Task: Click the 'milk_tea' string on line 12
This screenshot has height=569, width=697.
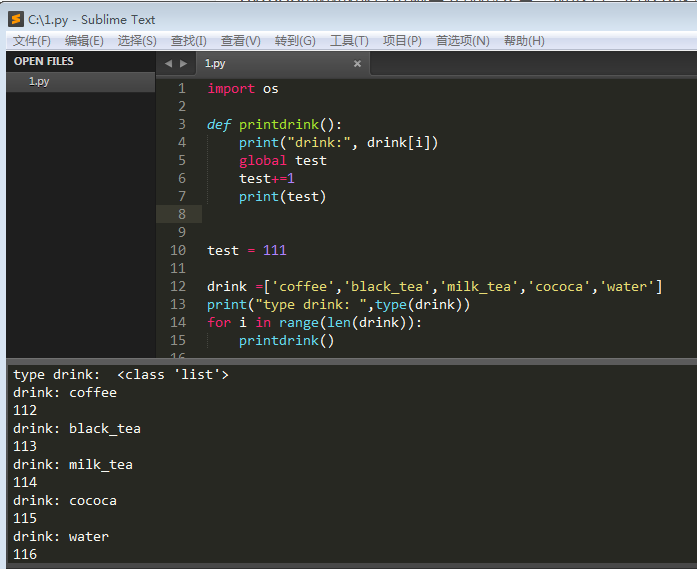Action: (x=479, y=286)
